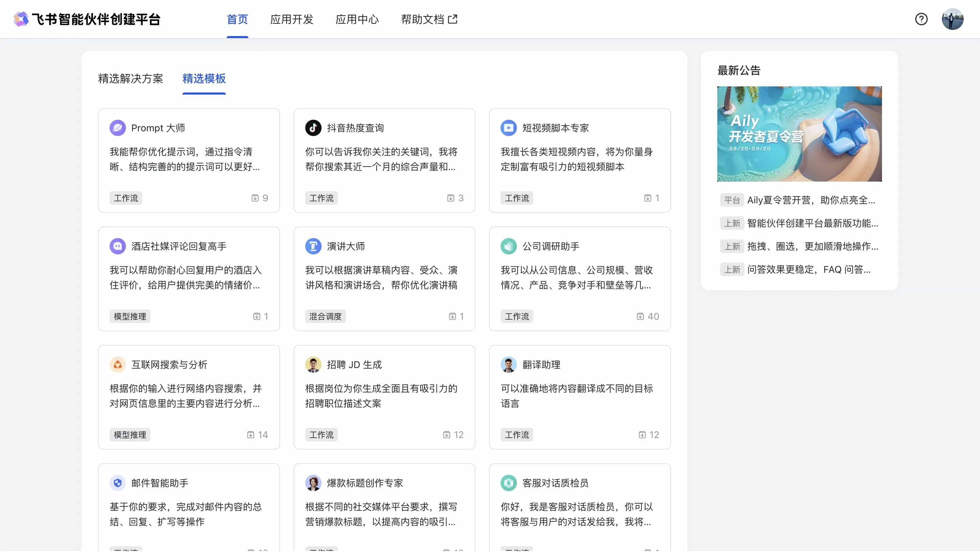This screenshot has width=980, height=553.
Task: Click the install count icon on Prompt 大师
Action: click(255, 198)
